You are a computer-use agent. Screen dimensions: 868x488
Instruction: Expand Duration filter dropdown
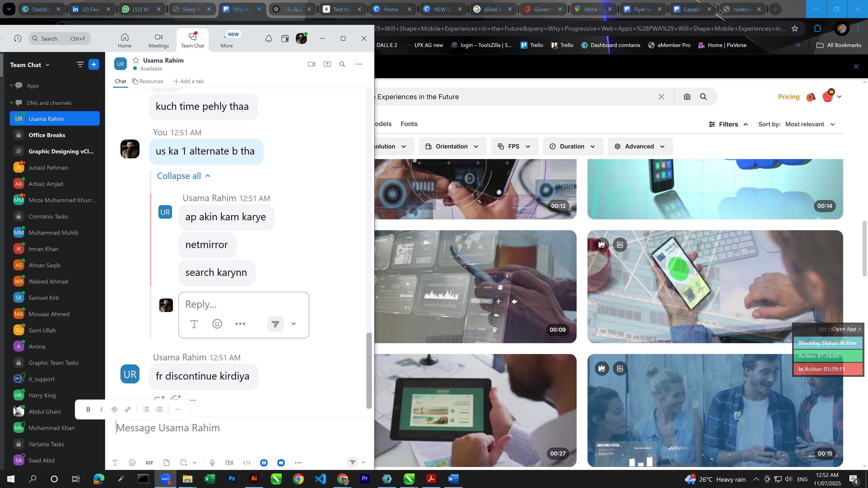(x=573, y=146)
